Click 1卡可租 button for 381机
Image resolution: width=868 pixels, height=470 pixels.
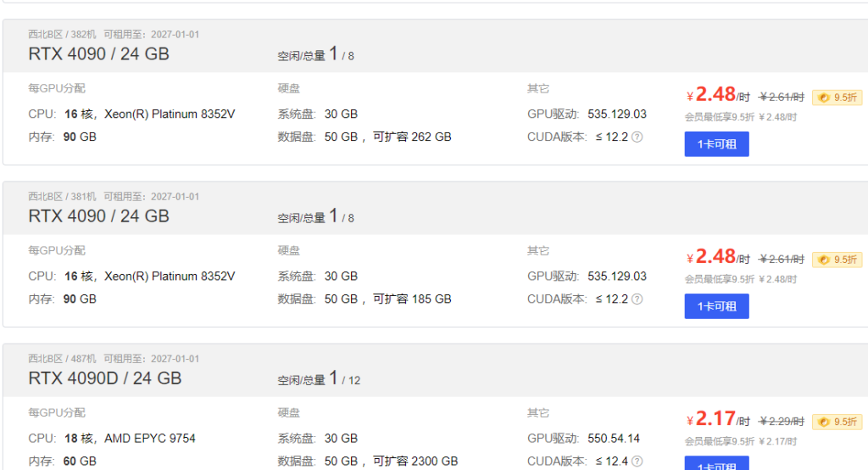pos(716,306)
